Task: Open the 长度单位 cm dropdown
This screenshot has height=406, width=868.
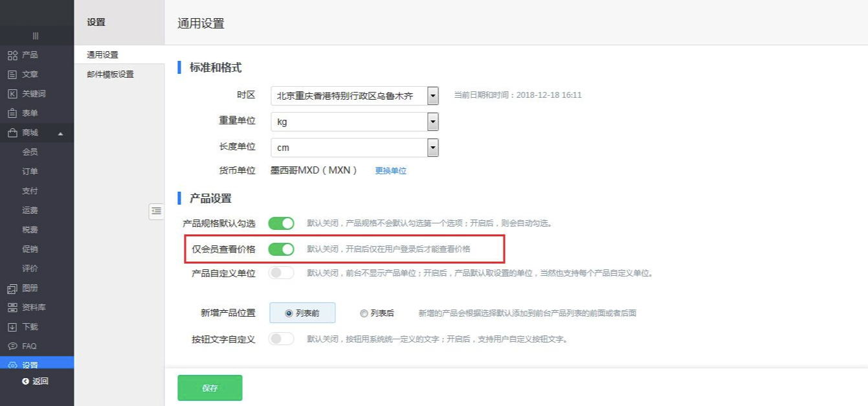Action: tap(433, 148)
